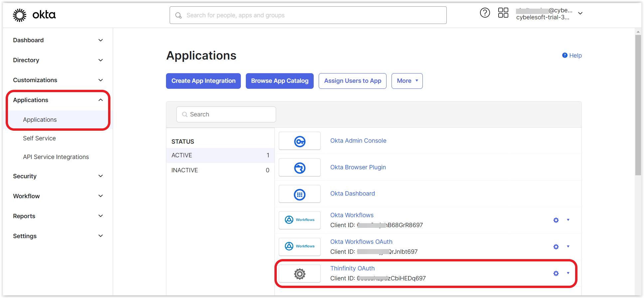
Task: Click the Okta Browser Plugin app icon
Action: point(300,168)
